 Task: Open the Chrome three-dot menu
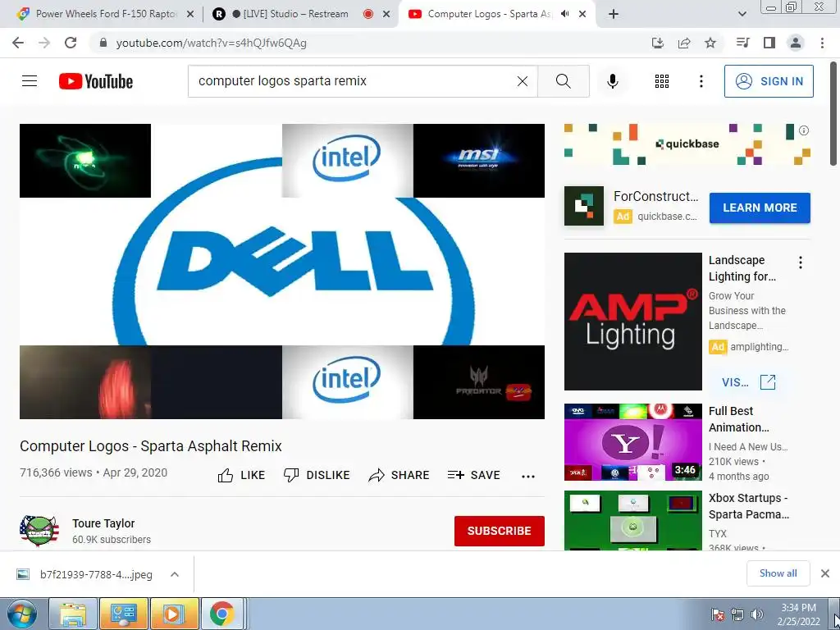[822, 43]
